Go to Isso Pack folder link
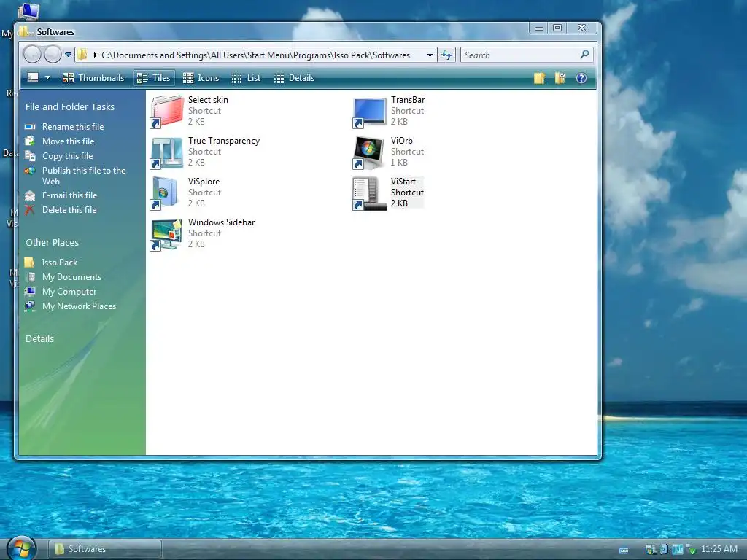Image resolution: width=747 pixels, height=560 pixels. [x=60, y=262]
